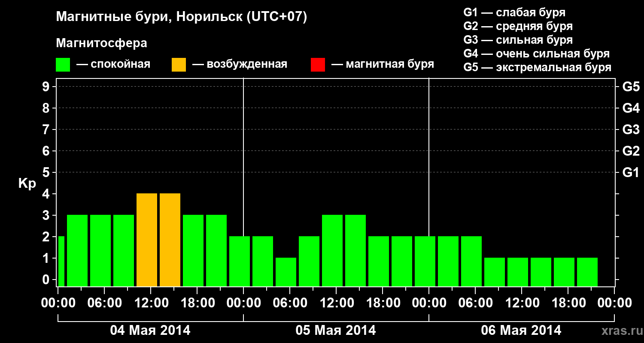The height and width of the screenshot is (343, 644).
Task: Click the bar spanning midnight into 06 Мая
Action: [425, 261]
